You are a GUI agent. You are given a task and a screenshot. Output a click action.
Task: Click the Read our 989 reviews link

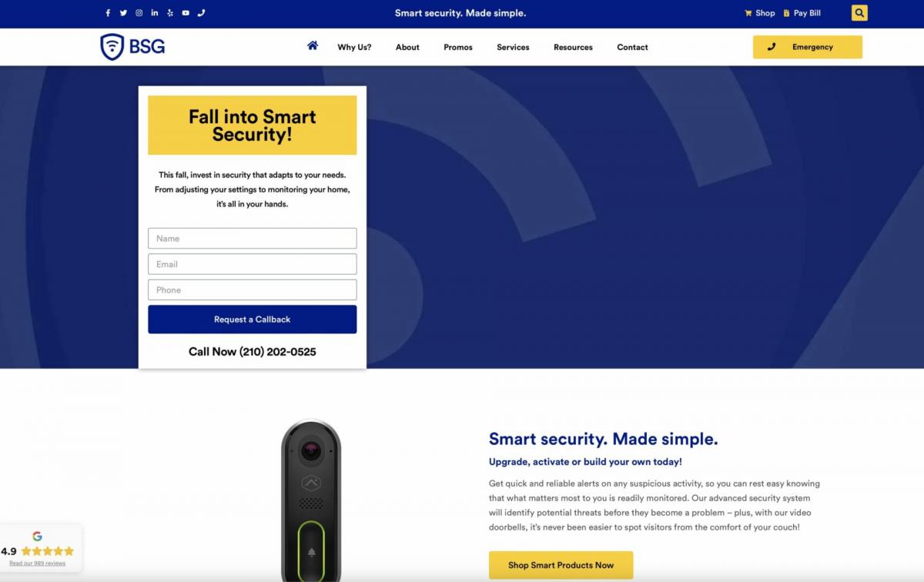[x=37, y=564]
